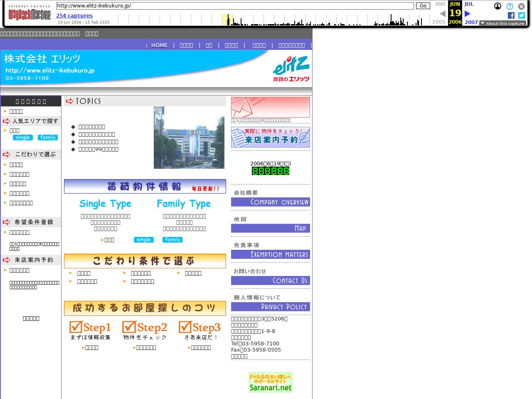The height and width of the screenshot is (399, 532).
Task: Open the Company Overview banner
Action: [270, 202]
